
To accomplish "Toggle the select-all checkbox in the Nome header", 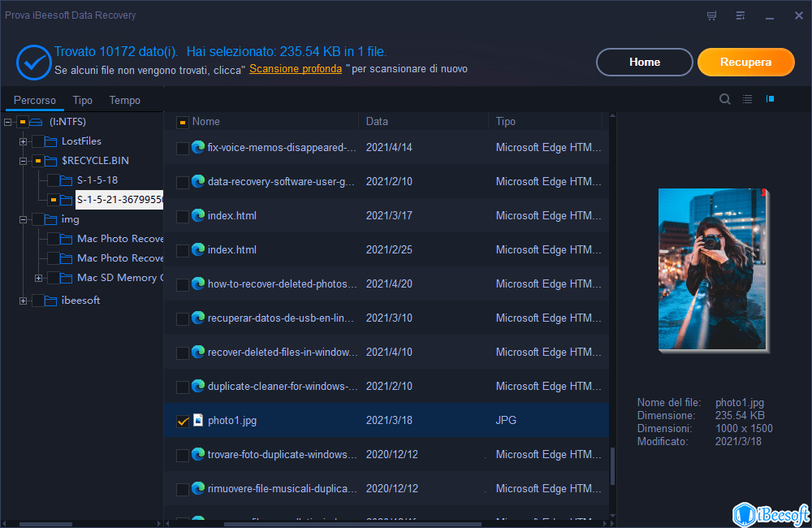I will tap(183, 122).
